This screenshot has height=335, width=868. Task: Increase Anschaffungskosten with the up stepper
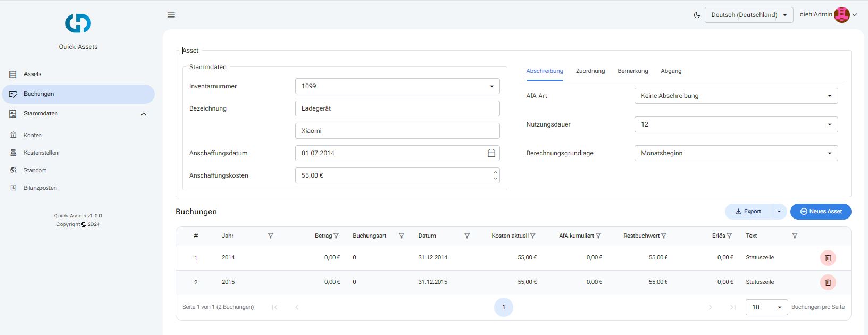495,172
